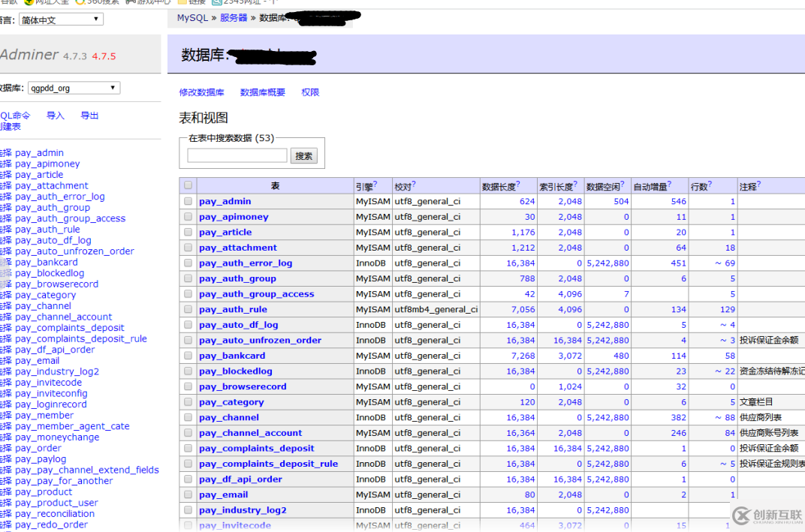
Task: Focus the search data input field
Action: pos(237,155)
